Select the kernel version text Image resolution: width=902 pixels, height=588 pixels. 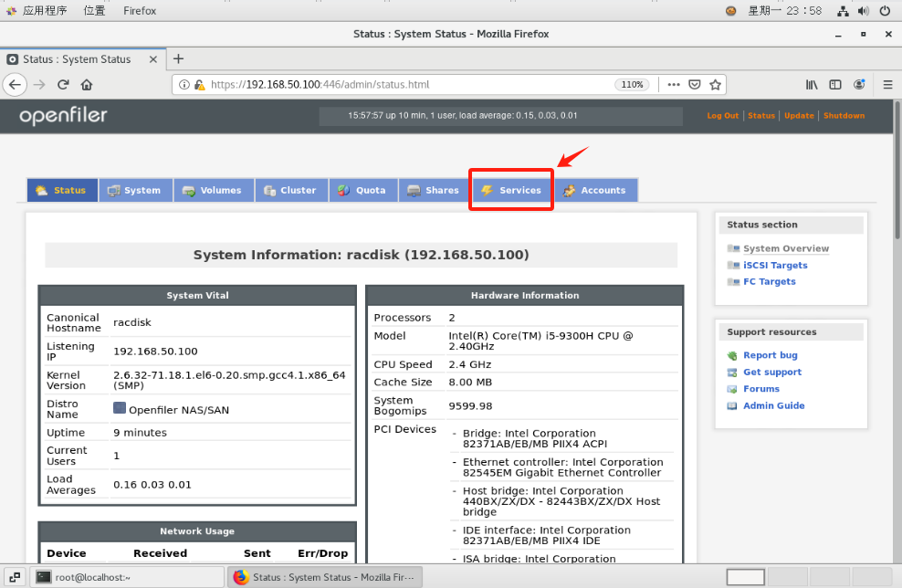click(x=229, y=381)
